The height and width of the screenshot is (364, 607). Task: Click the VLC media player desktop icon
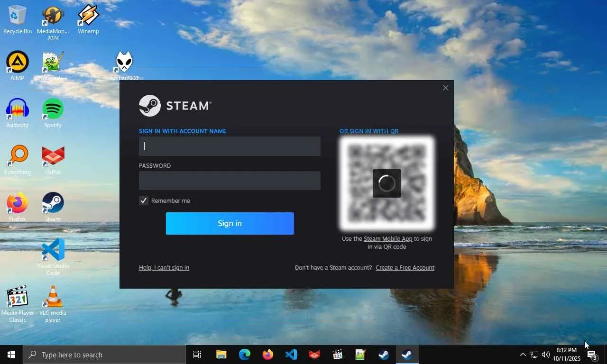[x=53, y=304]
